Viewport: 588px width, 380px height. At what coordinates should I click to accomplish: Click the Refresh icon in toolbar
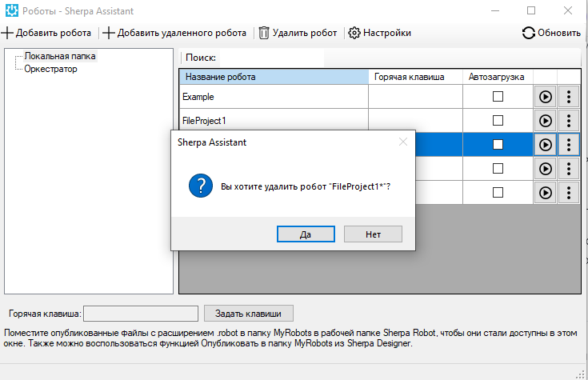click(x=528, y=33)
